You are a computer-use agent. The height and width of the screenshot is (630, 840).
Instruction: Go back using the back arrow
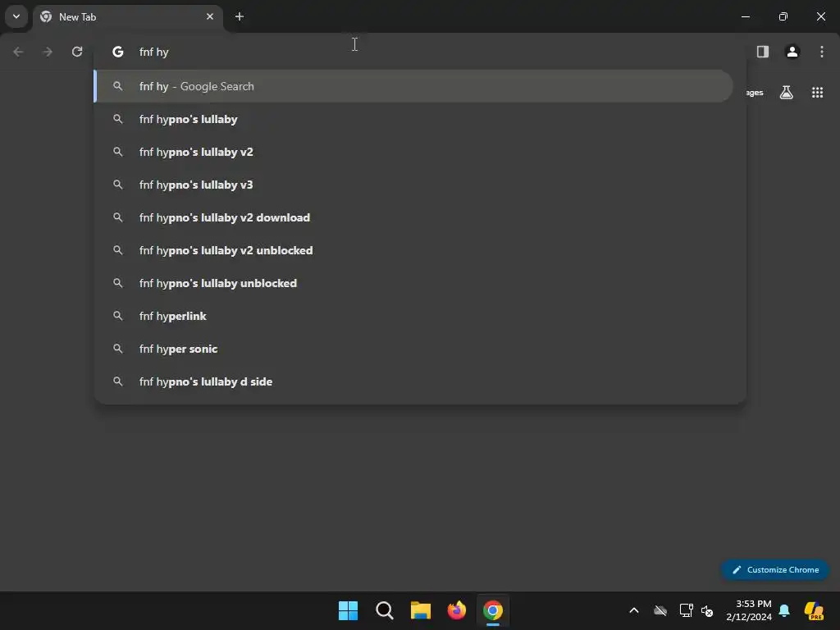pos(18,52)
